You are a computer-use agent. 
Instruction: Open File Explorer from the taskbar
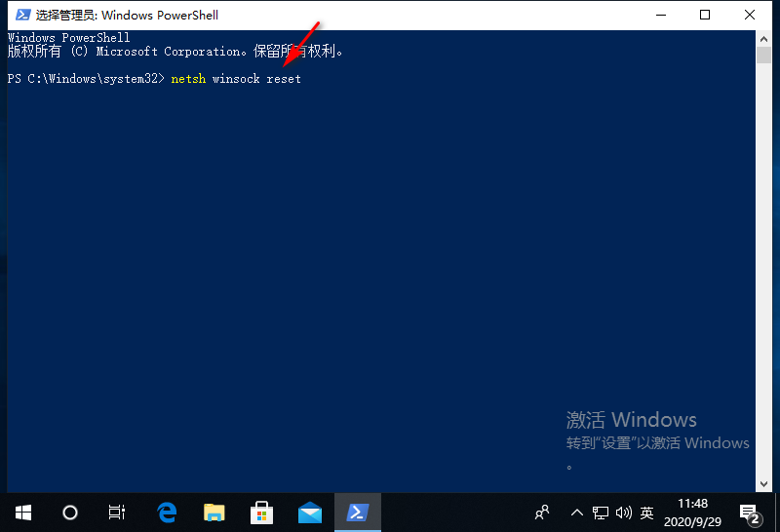point(214,512)
